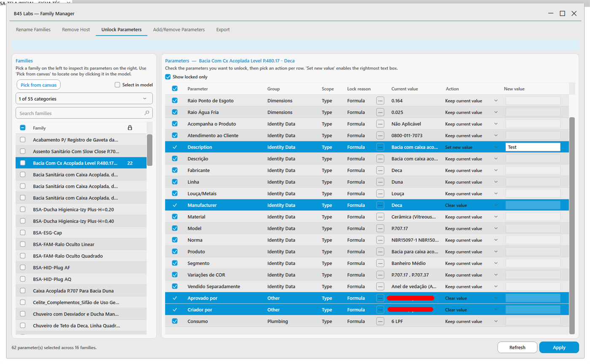Open Action dropdown for Aprovado por row
The width and height of the screenshot is (590, 364).
(472, 298)
